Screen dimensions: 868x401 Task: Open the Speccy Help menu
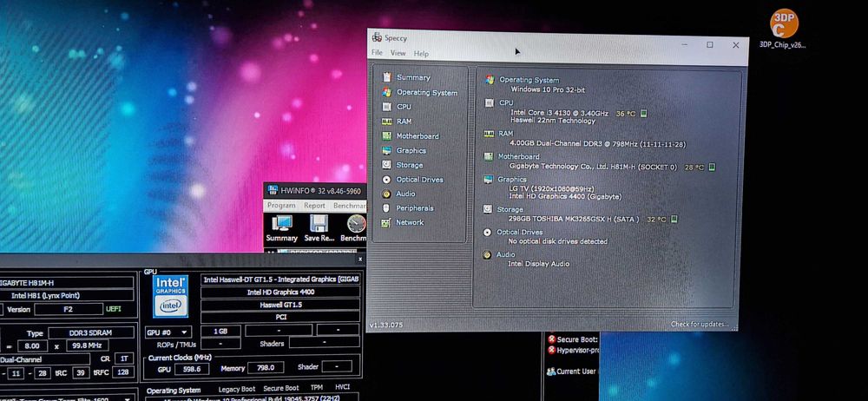(x=421, y=54)
